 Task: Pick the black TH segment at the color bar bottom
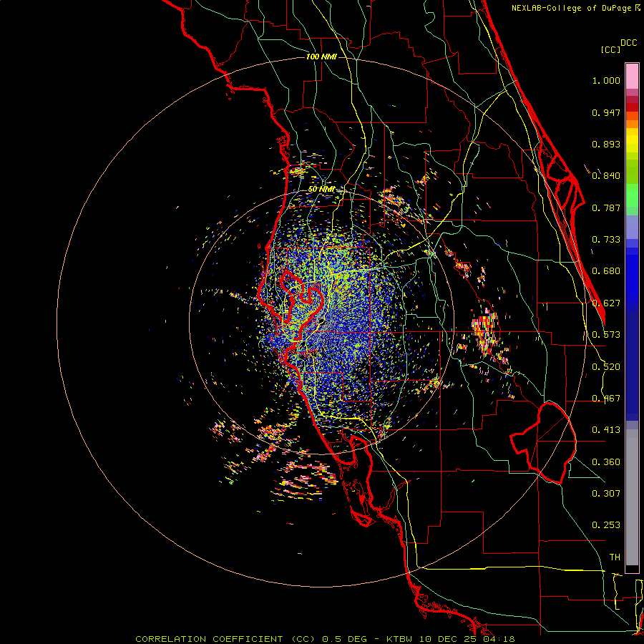(632, 568)
